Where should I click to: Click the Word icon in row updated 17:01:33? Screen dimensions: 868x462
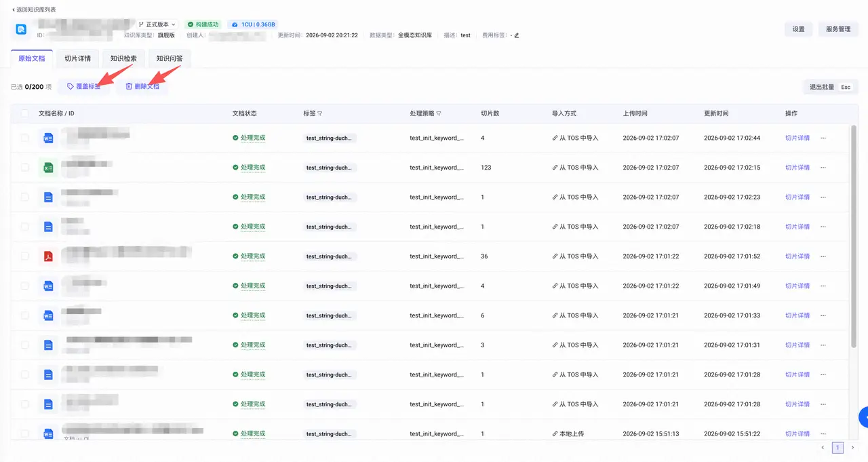click(48, 315)
